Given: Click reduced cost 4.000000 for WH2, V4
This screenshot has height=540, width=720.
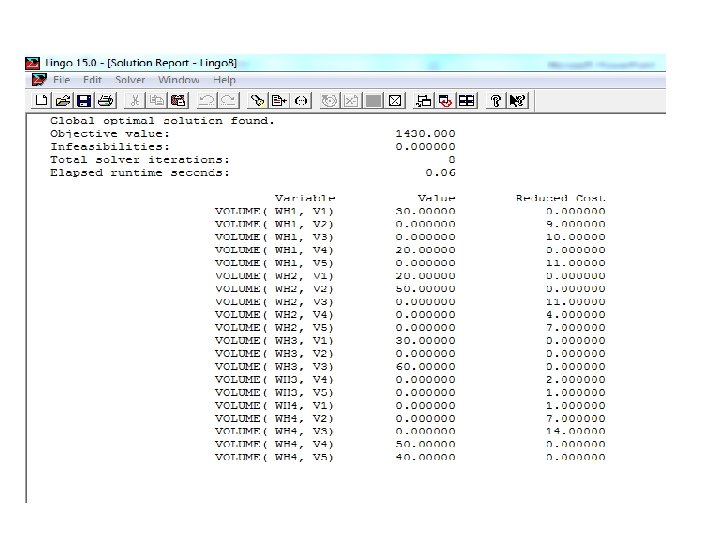Looking at the screenshot, I should 575,315.
